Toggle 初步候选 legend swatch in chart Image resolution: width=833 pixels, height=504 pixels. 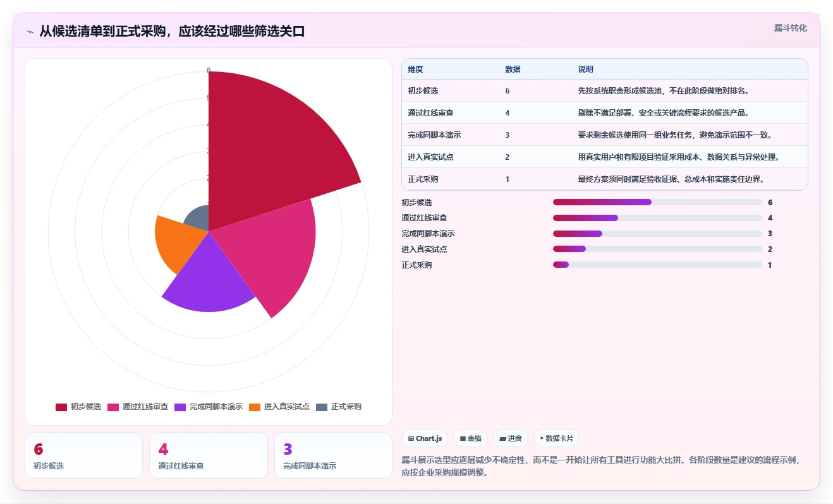click(x=61, y=407)
